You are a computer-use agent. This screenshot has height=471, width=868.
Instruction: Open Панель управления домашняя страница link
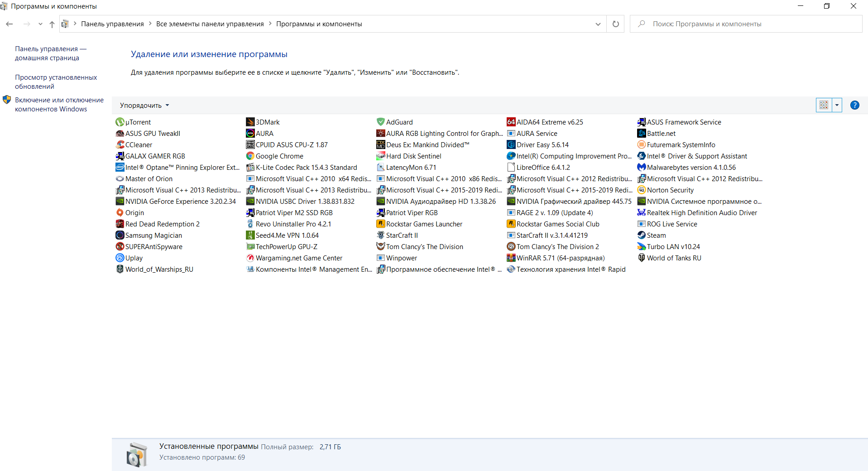coord(51,53)
